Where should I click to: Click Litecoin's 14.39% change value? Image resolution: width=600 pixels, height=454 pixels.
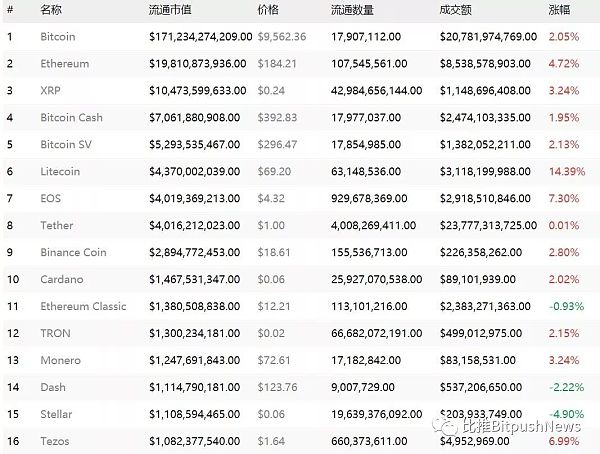point(567,172)
